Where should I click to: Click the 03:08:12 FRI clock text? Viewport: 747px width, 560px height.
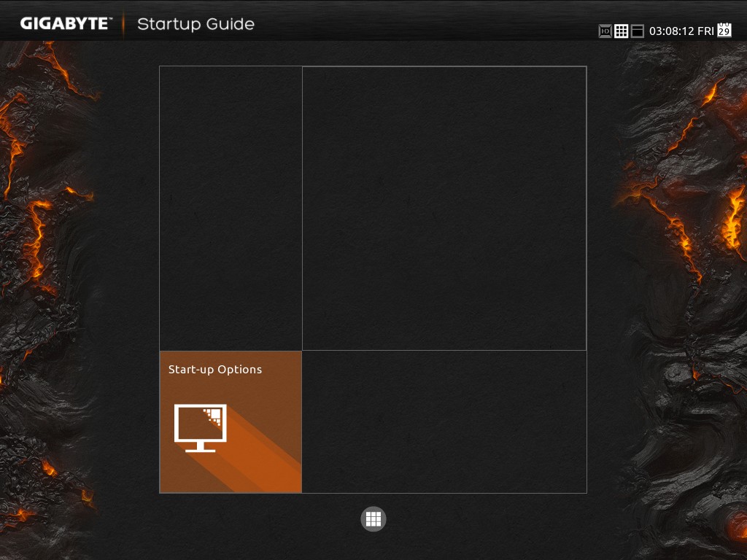(x=681, y=31)
